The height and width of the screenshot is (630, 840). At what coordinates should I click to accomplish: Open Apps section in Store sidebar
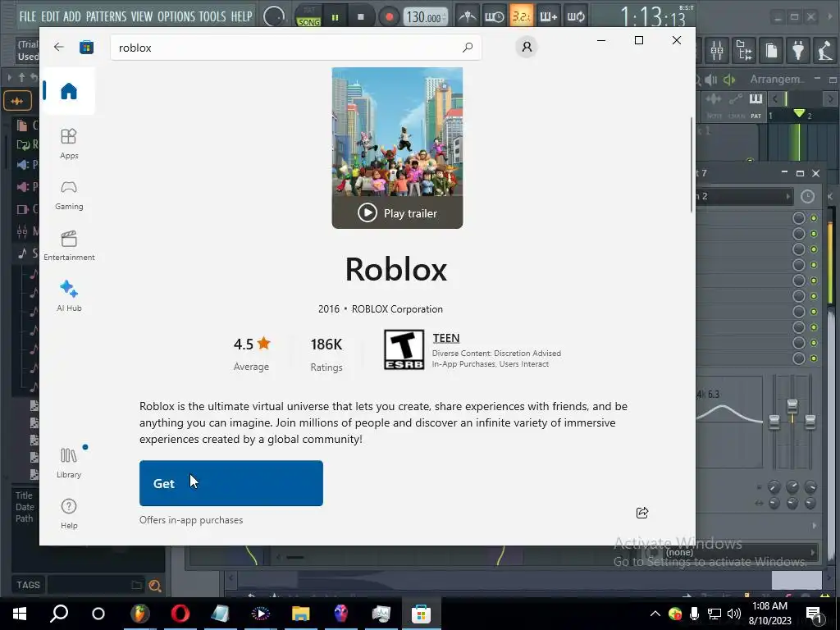69,144
